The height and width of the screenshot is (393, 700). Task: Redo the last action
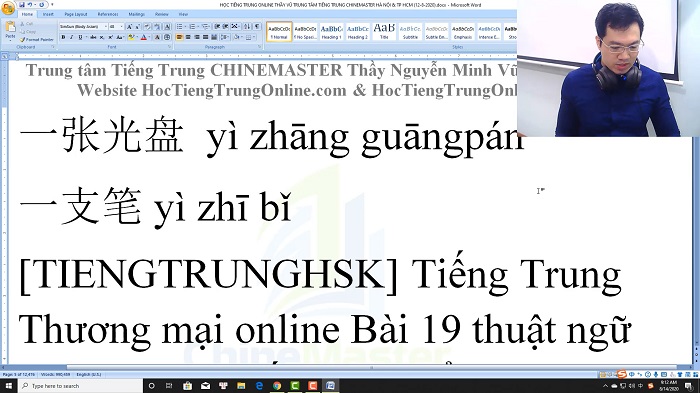(x=42, y=4)
